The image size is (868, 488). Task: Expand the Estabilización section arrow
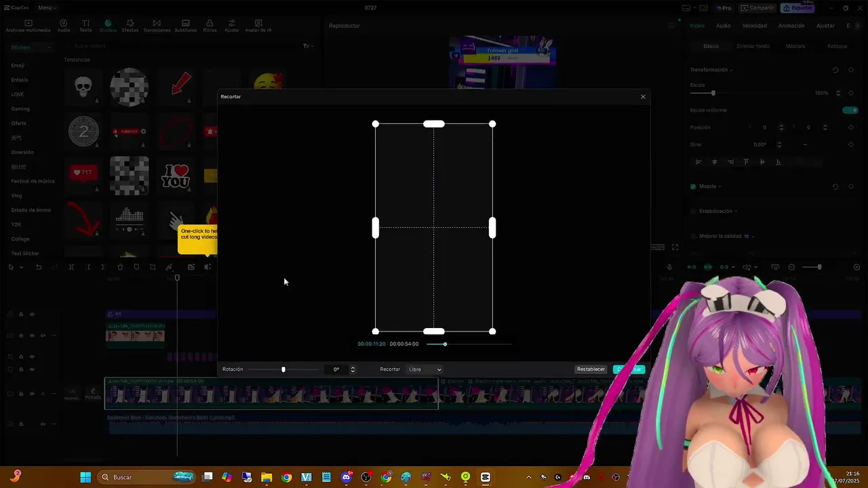(736, 211)
